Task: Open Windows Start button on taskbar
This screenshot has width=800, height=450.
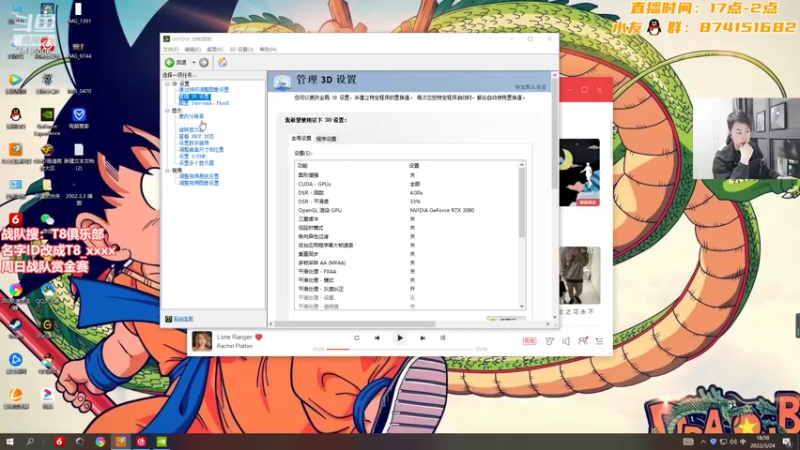Action: (x=9, y=441)
